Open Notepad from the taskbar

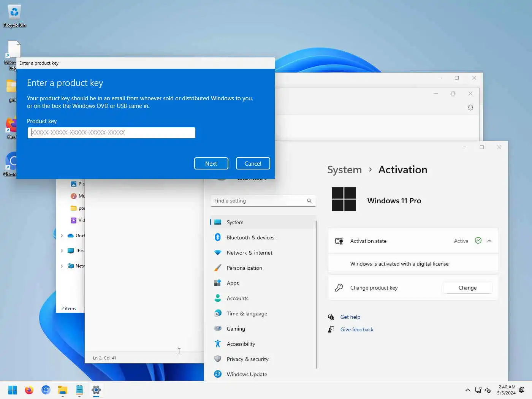pyautogui.click(x=79, y=390)
